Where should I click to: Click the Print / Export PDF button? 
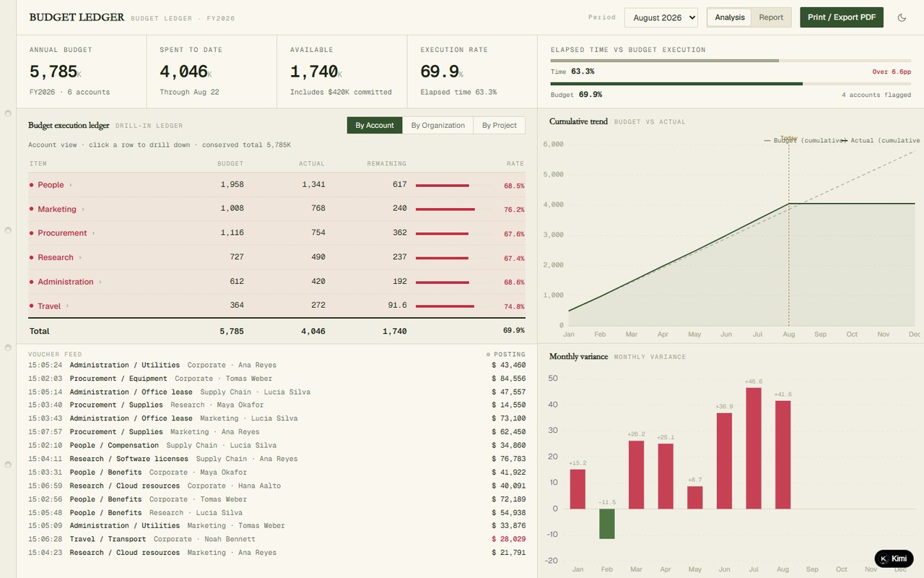pyautogui.click(x=842, y=17)
